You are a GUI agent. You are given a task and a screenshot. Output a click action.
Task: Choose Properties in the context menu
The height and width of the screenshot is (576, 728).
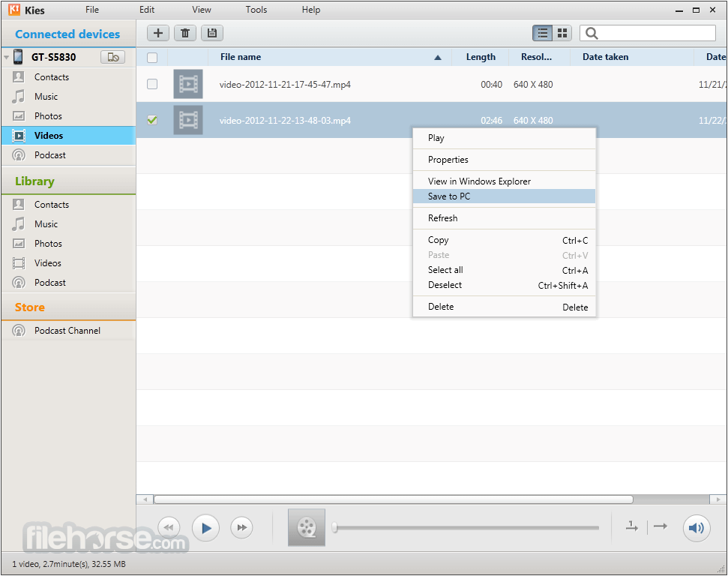(505, 160)
